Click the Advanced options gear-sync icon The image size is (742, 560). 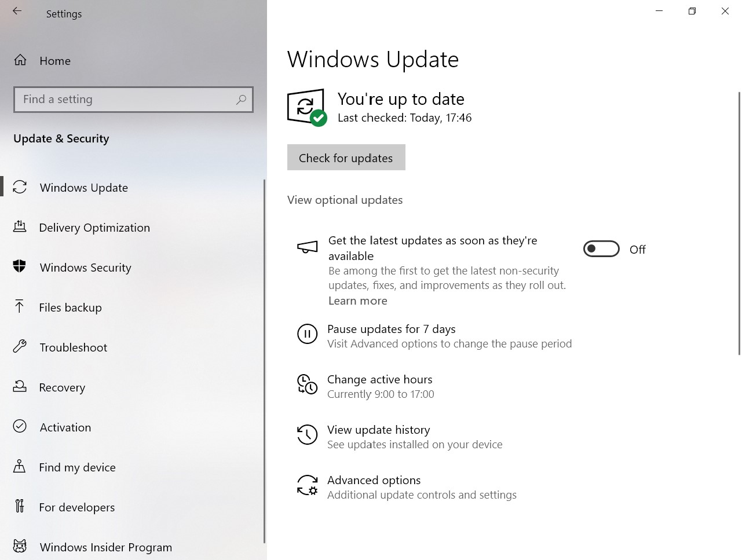point(307,485)
